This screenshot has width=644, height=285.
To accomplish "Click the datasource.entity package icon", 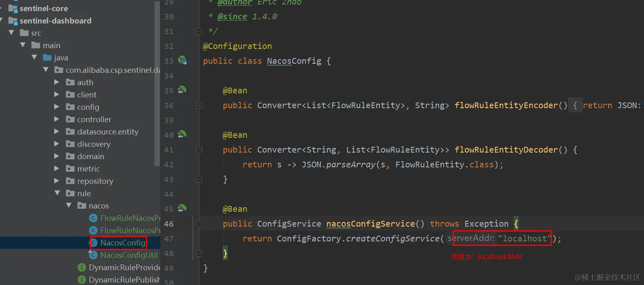I will coord(70,132).
